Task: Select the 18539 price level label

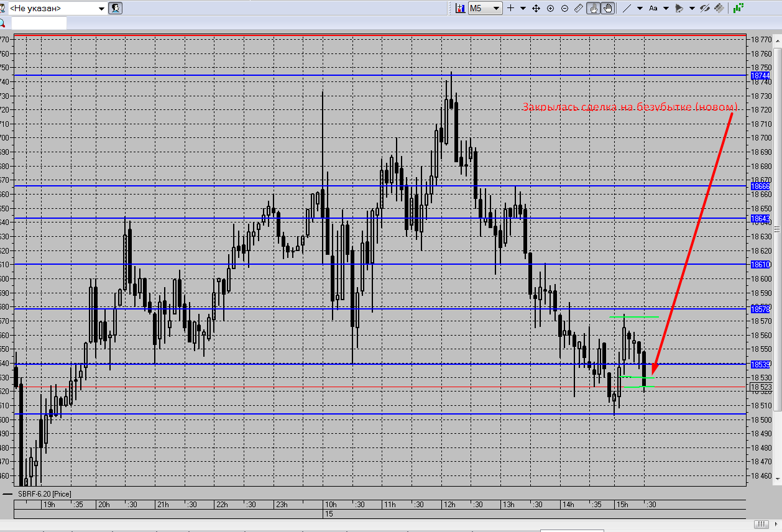Action: pyautogui.click(x=760, y=364)
